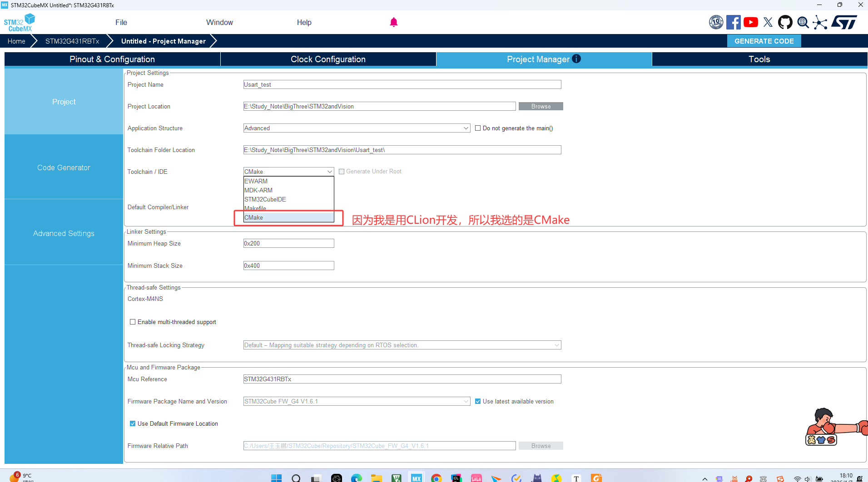The height and width of the screenshot is (482, 868).
Task: Open Typora T icon in the taskbar
Action: (x=576, y=478)
